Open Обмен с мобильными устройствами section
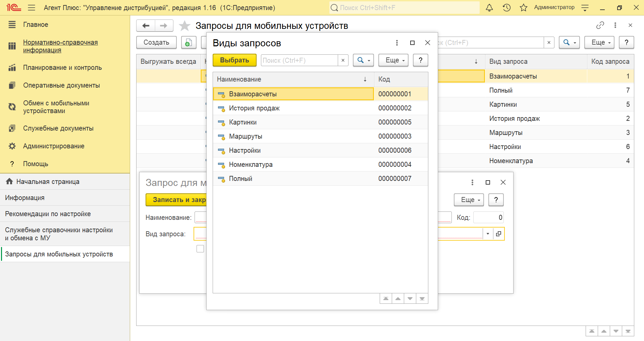This screenshot has width=644, height=341. pos(56,107)
